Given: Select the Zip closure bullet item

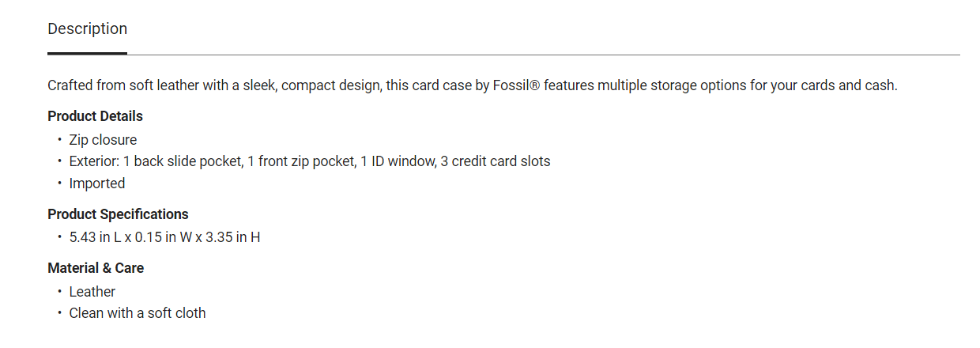Looking at the screenshot, I should pyautogui.click(x=103, y=140).
